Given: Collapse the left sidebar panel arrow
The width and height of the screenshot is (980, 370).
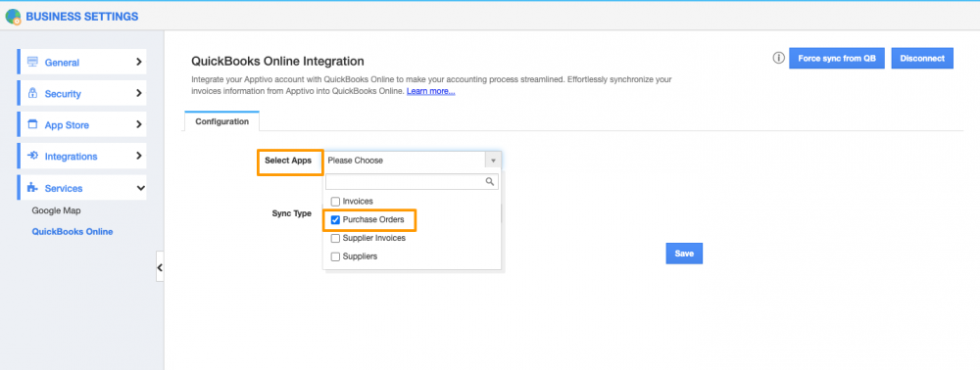Looking at the screenshot, I should [x=160, y=267].
